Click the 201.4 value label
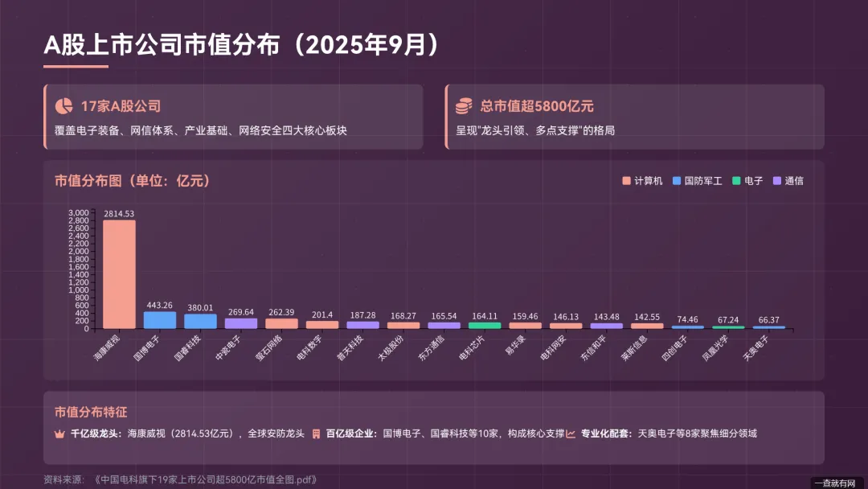This screenshot has height=489, width=868. [x=322, y=314]
